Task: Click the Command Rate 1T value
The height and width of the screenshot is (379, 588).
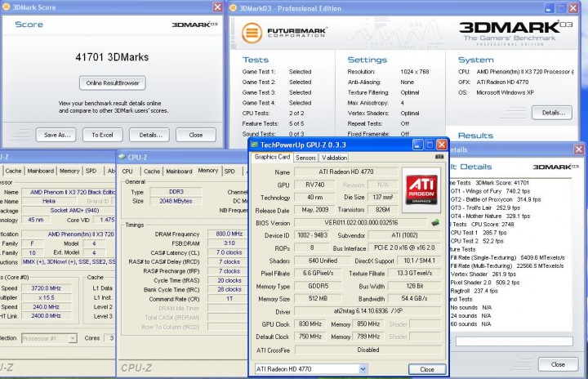Action: tap(229, 299)
